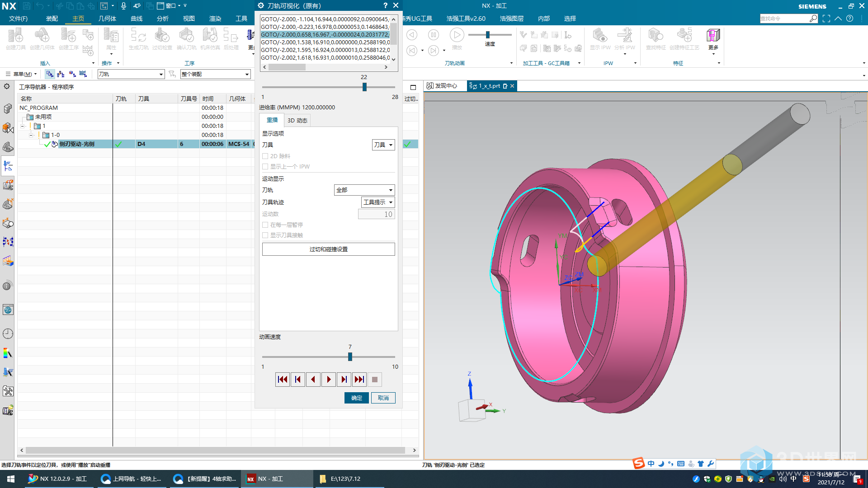Jump to toolpath end button
868x488 pixels.
pyautogui.click(x=359, y=380)
